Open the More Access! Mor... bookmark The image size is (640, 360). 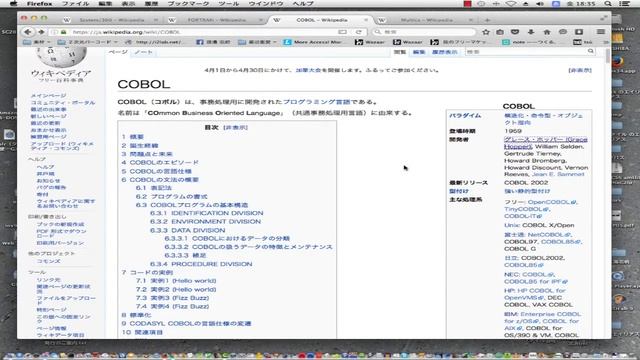(x=312, y=42)
